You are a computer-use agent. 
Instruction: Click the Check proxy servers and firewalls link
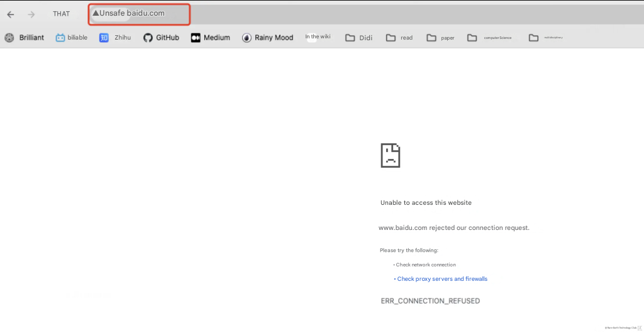[442, 279]
